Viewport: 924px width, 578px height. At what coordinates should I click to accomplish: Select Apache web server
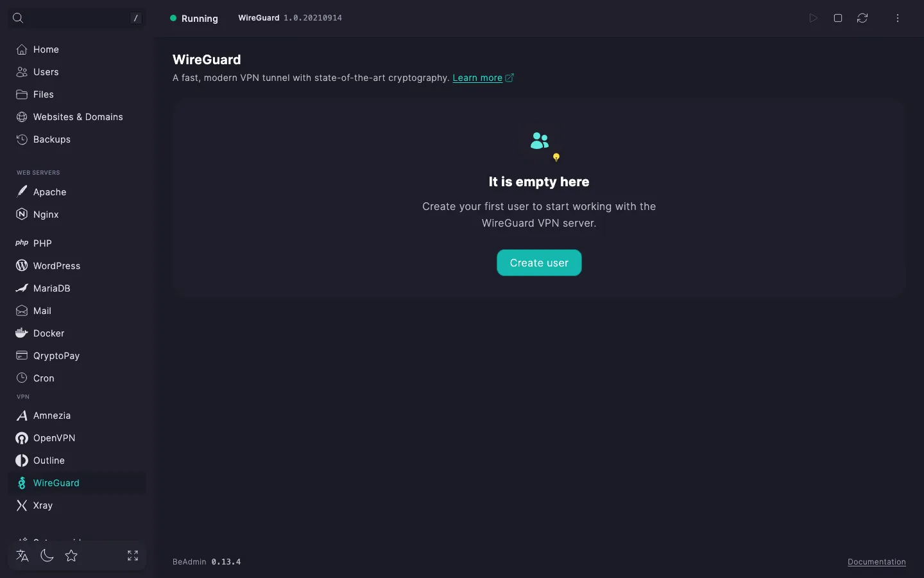[77, 192]
